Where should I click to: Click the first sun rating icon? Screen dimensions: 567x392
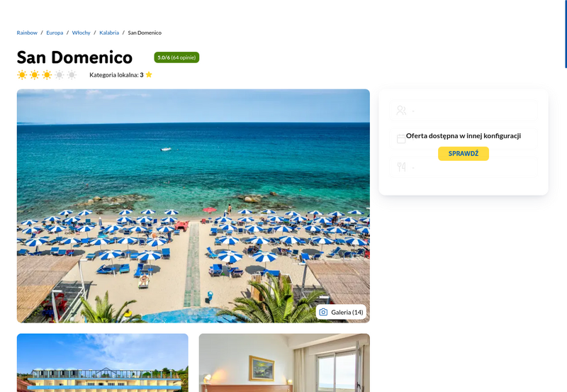coord(22,75)
